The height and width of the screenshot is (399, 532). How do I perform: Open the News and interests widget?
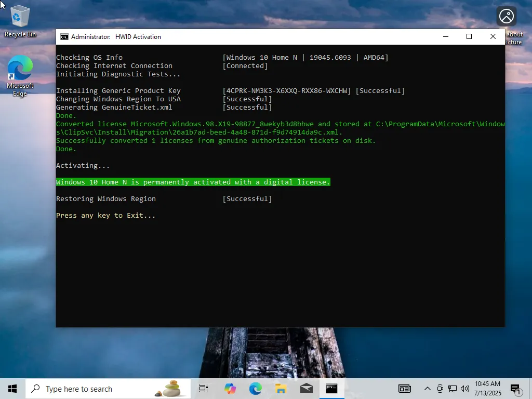404,389
